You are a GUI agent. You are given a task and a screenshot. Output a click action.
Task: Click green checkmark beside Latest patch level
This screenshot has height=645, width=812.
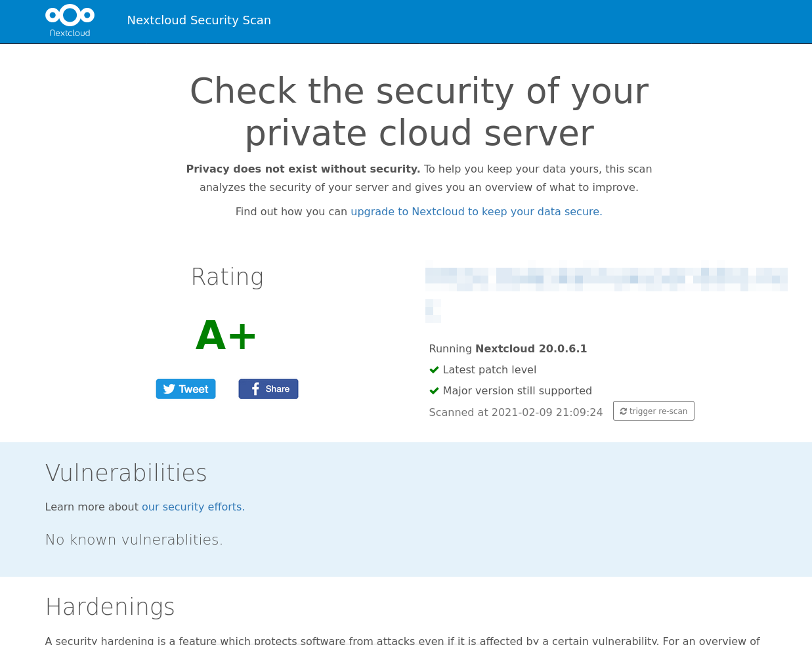pos(434,370)
